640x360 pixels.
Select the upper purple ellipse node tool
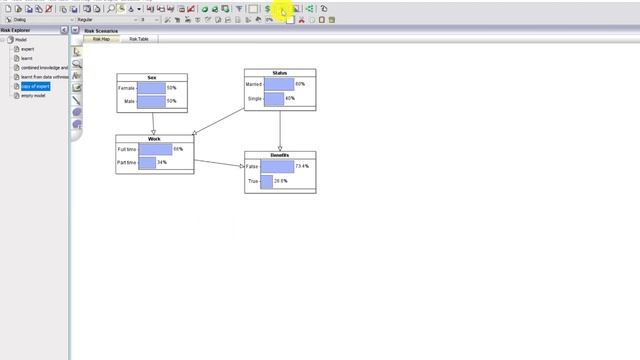pos(77,112)
